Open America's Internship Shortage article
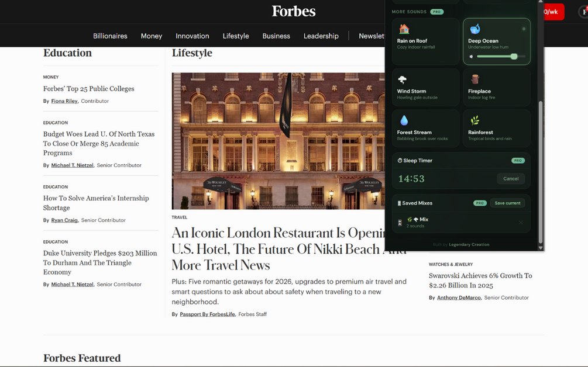 [x=96, y=203]
